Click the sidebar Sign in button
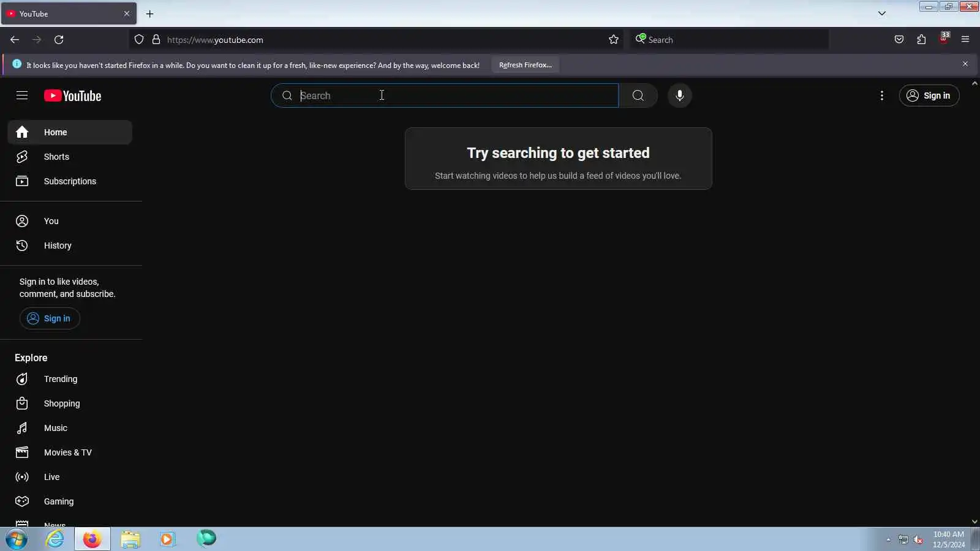The width and height of the screenshot is (980, 551). (x=50, y=318)
